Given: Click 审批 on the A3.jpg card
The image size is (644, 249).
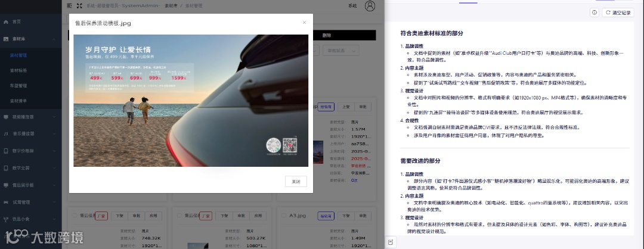Looking at the screenshot, I should [x=363, y=216].
